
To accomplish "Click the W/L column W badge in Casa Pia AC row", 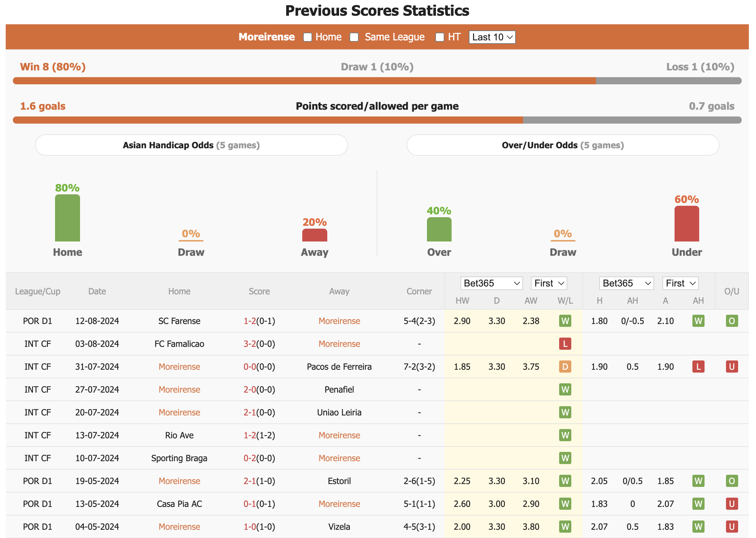I will click(x=565, y=504).
